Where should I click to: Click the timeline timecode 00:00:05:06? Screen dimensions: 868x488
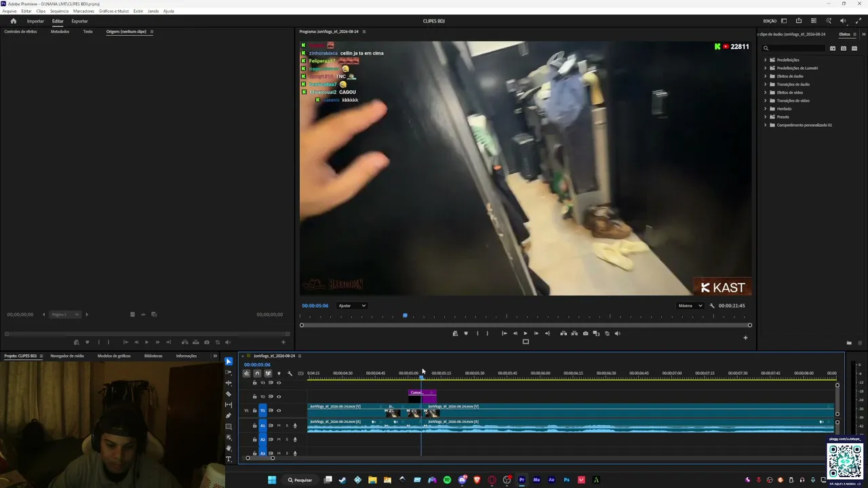coord(257,365)
